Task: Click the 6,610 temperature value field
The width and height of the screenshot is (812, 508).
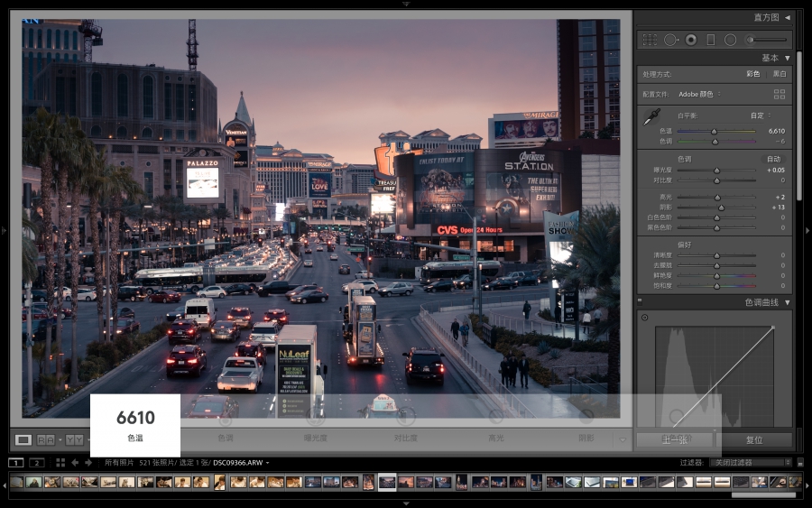Action: pyautogui.click(x=776, y=132)
